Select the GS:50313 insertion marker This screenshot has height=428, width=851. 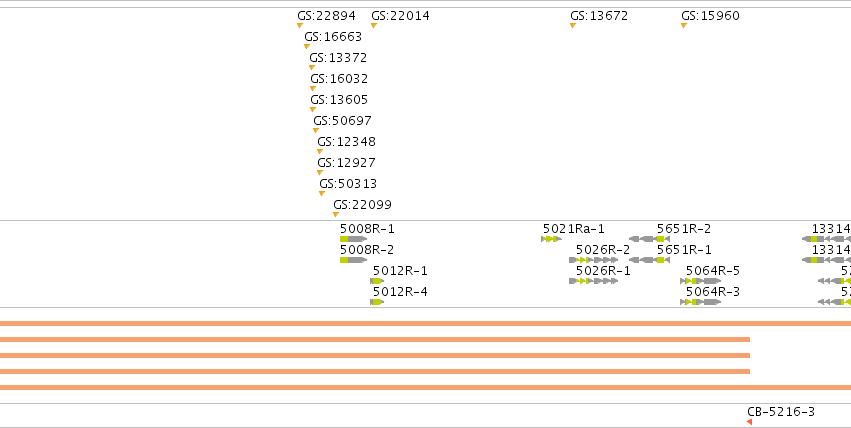click(x=322, y=194)
